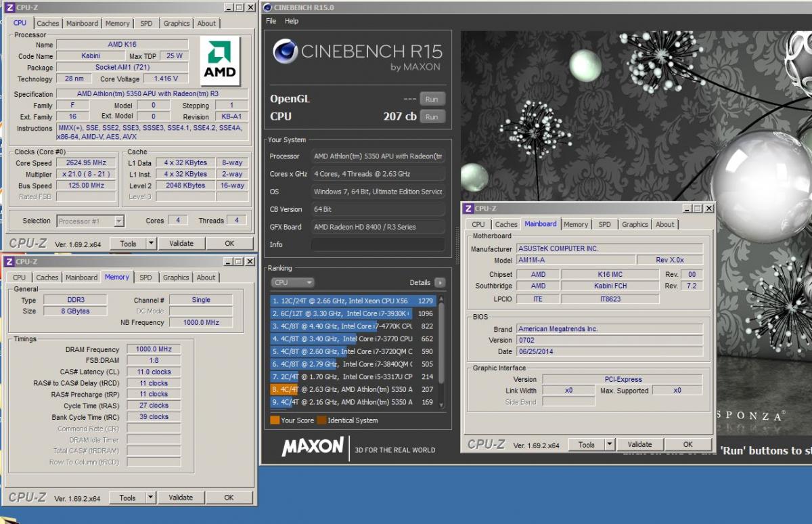The image size is (812, 524).
Task: Click the Details arrow button in Ranking
Action: click(440, 282)
